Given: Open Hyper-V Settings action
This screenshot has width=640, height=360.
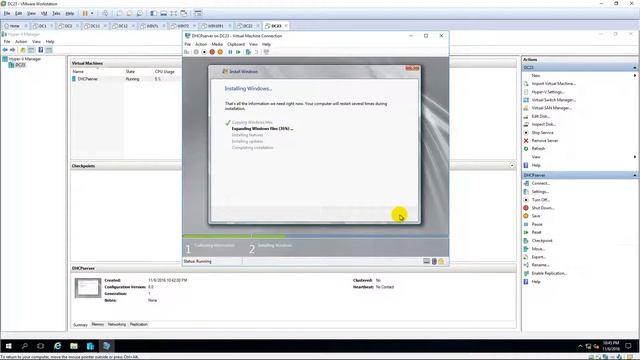Looking at the screenshot, I should pos(547,92).
